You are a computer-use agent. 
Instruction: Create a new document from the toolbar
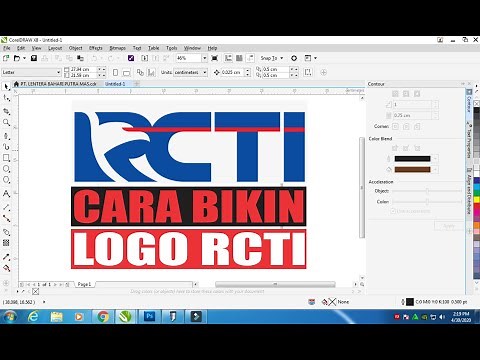(6, 58)
